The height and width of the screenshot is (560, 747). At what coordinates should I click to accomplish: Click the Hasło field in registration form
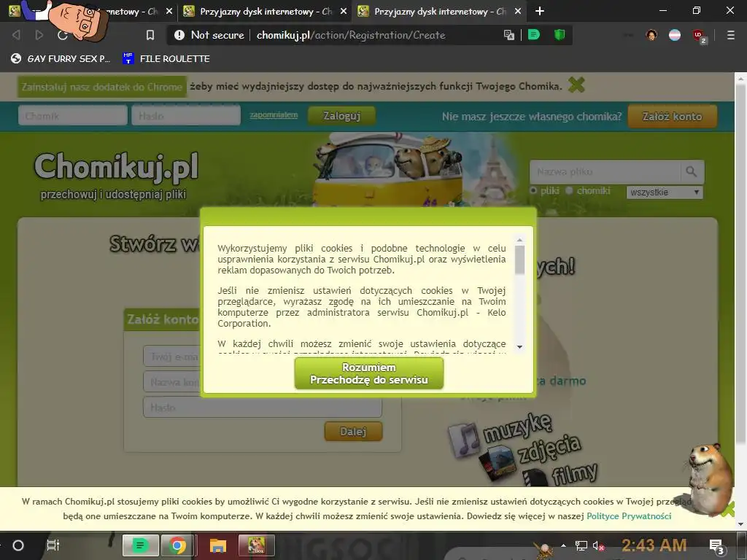click(x=263, y=408)
